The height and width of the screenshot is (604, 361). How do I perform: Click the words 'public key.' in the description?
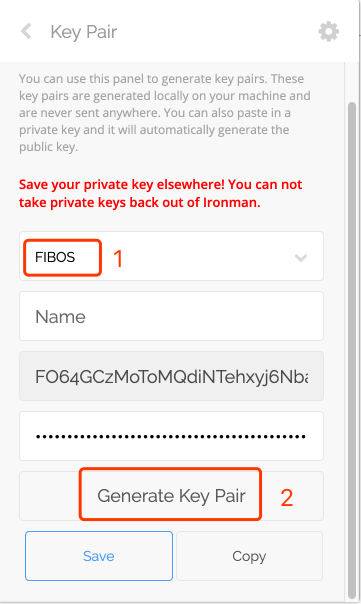49,147
